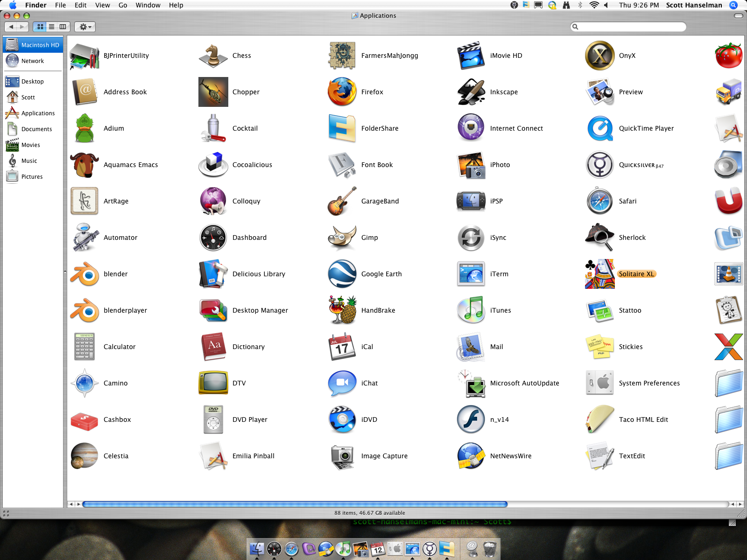Open the Trash in the Dock
The width and height of the screenshot is (747, 560).
pyautogui.click(x=490, y=549)
